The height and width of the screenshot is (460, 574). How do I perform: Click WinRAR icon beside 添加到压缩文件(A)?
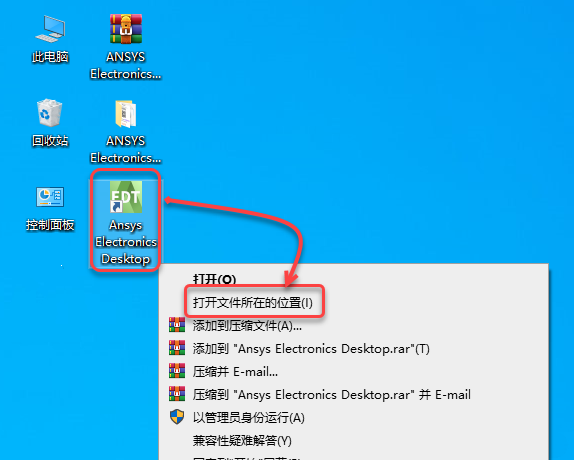tap(177, 325)
